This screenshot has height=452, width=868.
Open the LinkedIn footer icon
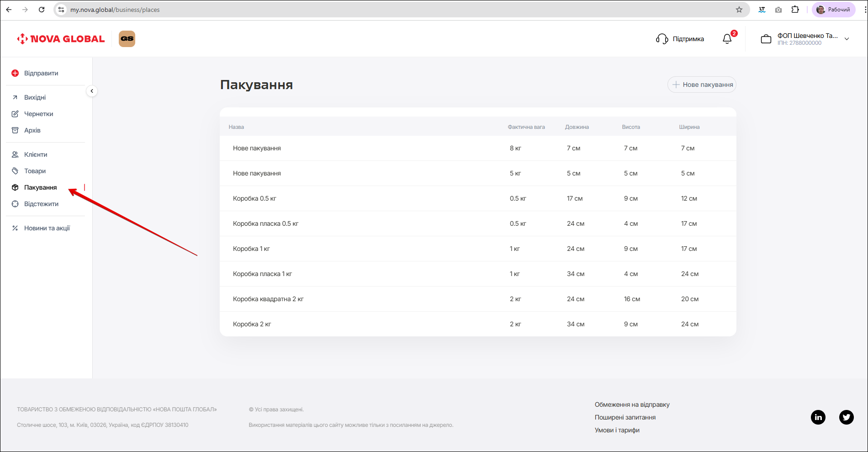tap(818, 417)
